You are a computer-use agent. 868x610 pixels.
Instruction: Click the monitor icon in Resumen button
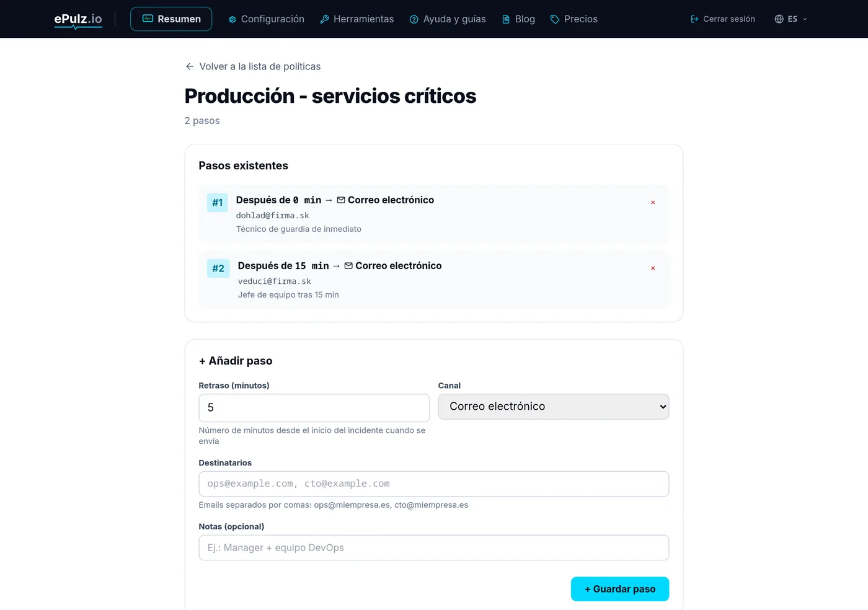pyautogui.click(x=148, y=19)
